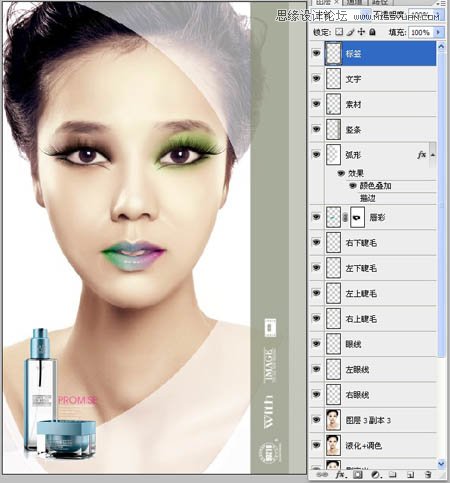
Task: Select the 图层 3 副本 3 layer name
Action: pos(368,420)
